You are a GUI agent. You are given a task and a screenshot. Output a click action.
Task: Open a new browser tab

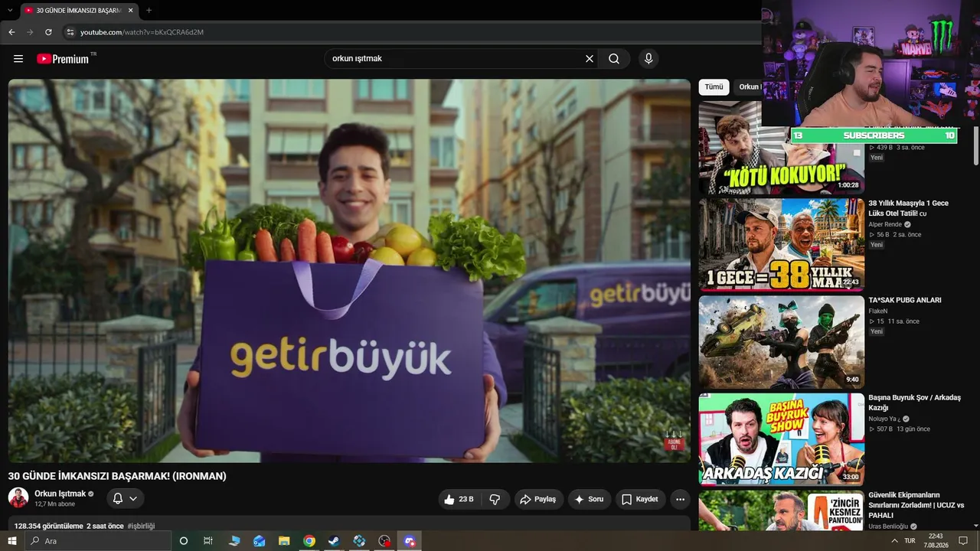click(x=149, y=11)
